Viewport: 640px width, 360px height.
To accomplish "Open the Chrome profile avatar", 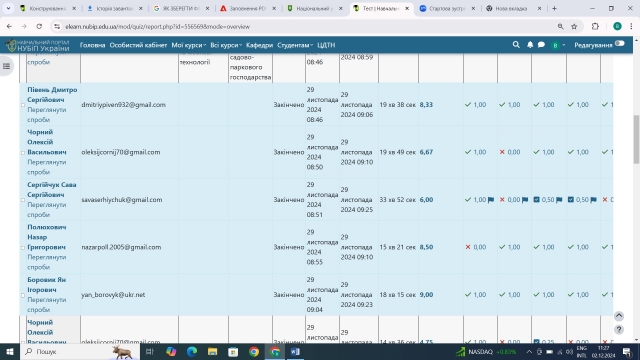I will [617, 27].
